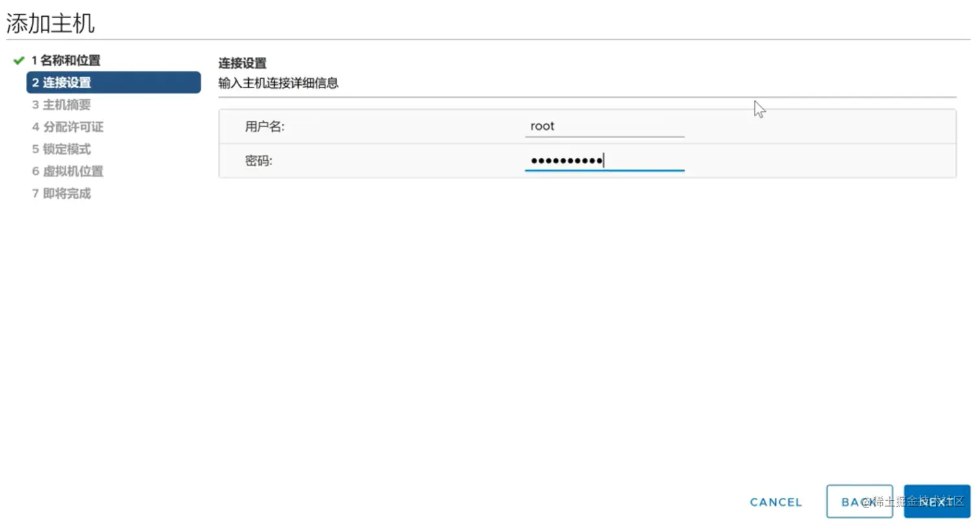Go to step 6 虚拟机位置
The image size is (980, 523).
click(x=67, y=171)
